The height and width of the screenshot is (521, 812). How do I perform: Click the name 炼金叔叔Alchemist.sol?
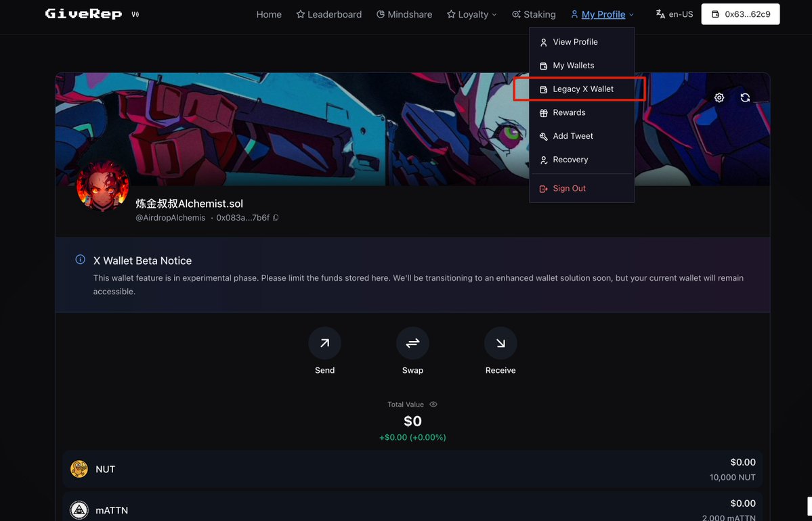click(189, 204)
